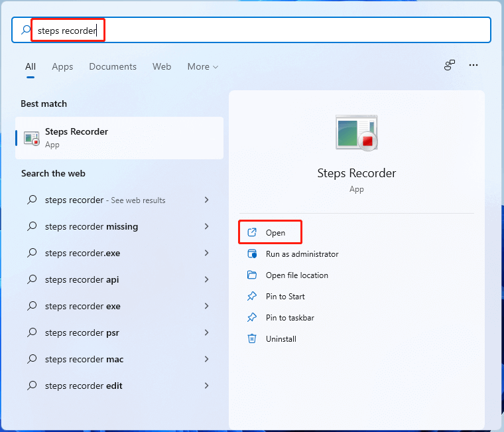Open the three-dots options menu
Image resolution: width=504 pixels, height=432 pixels.
pos(473,65)
